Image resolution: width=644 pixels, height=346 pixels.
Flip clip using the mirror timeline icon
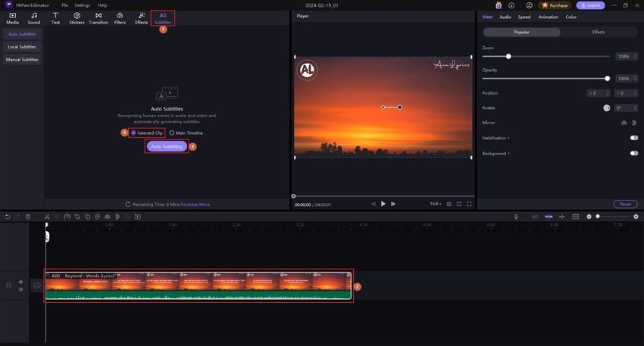(x=107, y=217)
